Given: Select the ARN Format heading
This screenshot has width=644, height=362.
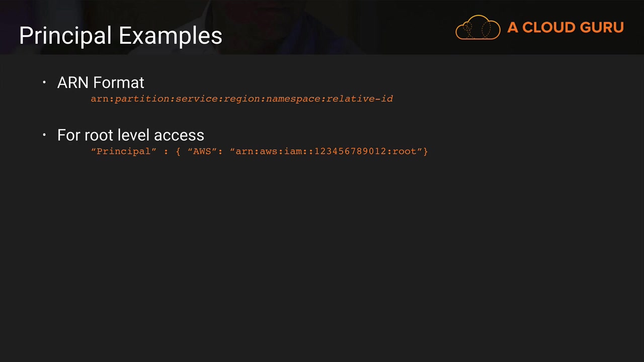Looking at the screenshot, I should pos(101,82).
